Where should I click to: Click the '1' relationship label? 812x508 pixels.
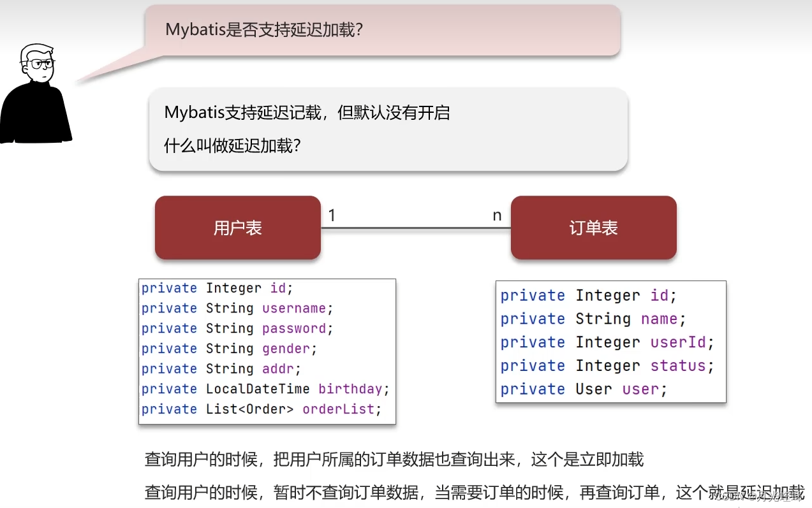332,215
